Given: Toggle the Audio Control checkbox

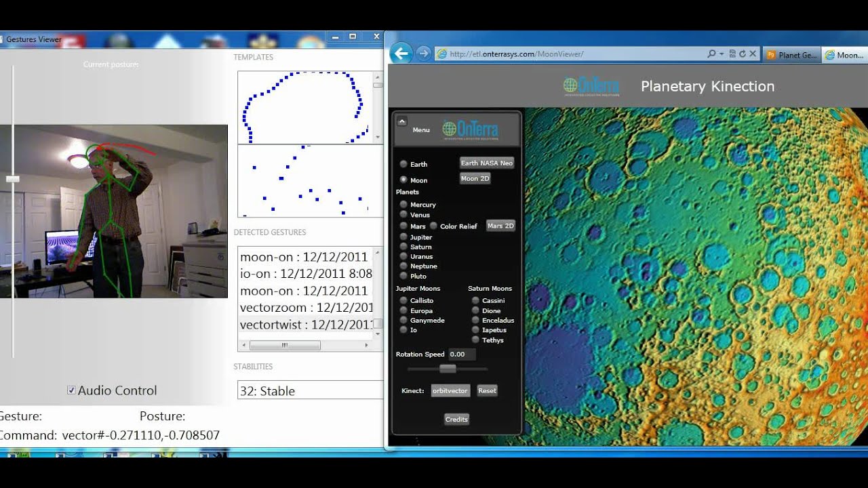Looking at the screenshot, I should (71, 390).
